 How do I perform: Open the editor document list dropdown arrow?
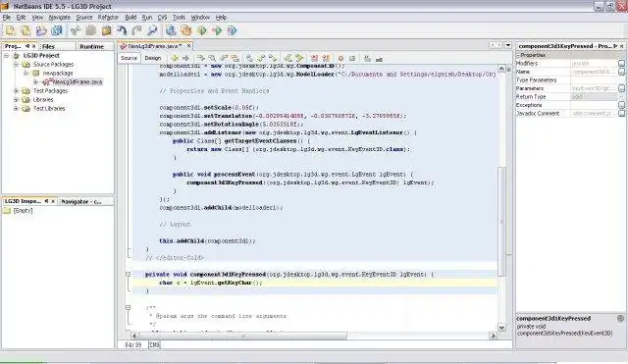click(x=508, y=45)
